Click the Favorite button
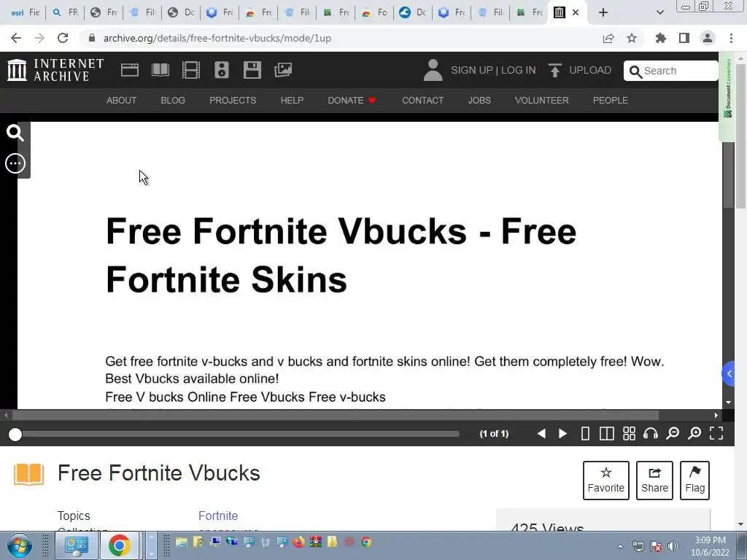The height and width of the screenshot is (560, 747). click(605, 480)
